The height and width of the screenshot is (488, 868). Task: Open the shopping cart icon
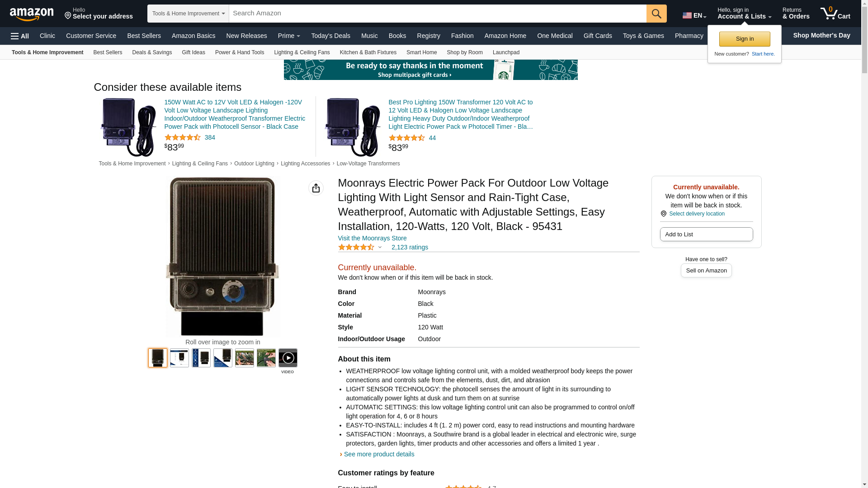point(835,13)
